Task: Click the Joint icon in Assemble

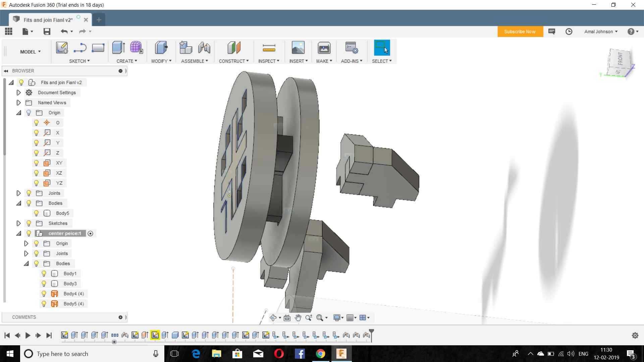Action: [204, 48]
